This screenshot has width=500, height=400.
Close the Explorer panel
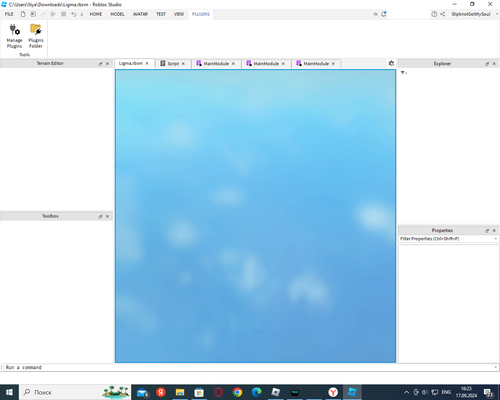click(x=494, y=63)
